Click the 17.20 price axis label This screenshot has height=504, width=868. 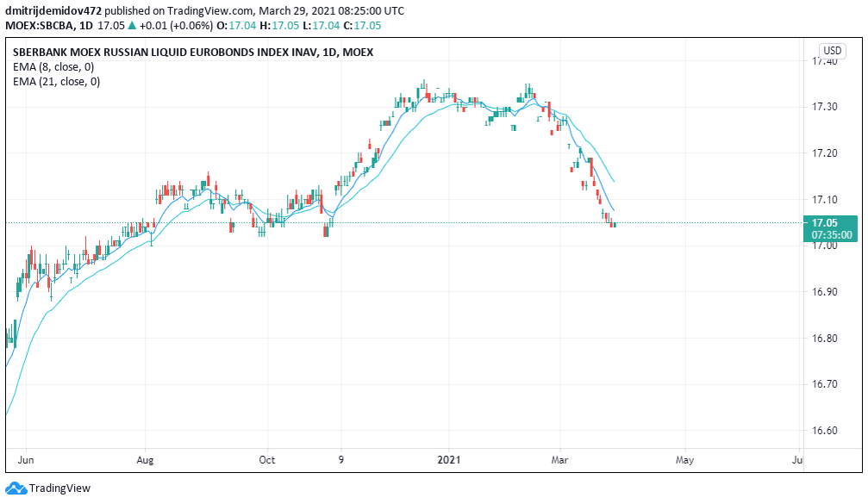(x=824, y=153)
